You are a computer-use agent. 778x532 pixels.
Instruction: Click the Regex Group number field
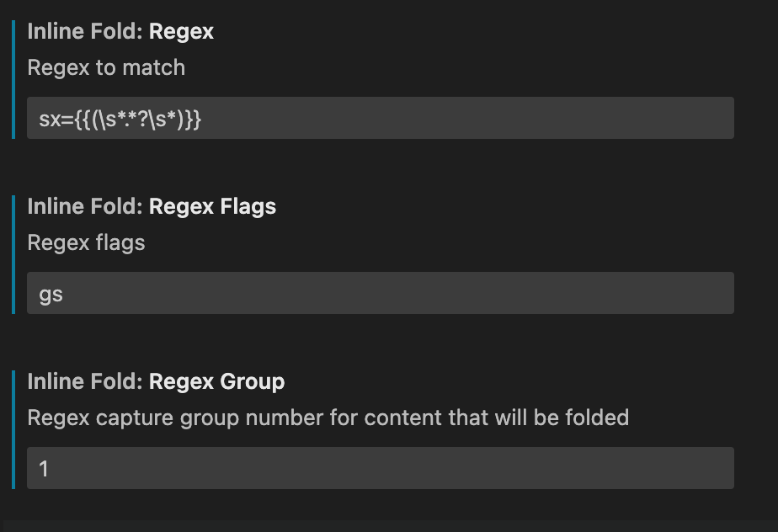pyautogui.click(x=381, y=468)
